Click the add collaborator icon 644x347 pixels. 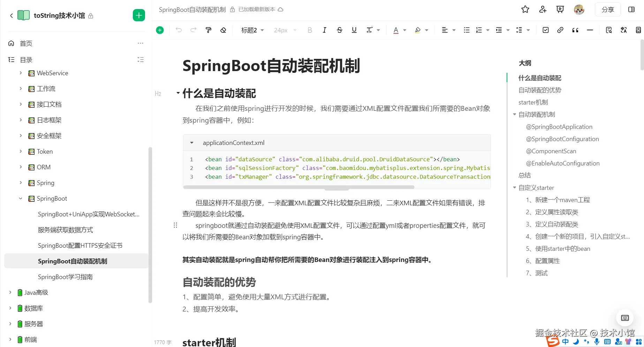coord(543,9)
